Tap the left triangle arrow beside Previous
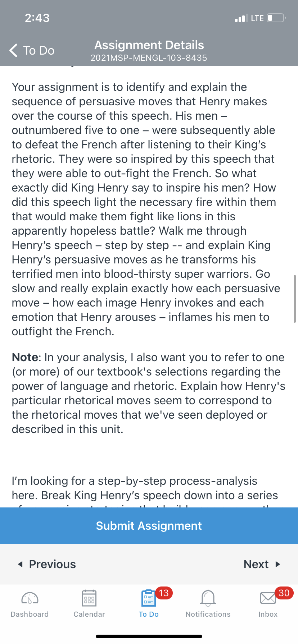Image resolution: width=298 pixels, height=644 pixels. [20, 564]
